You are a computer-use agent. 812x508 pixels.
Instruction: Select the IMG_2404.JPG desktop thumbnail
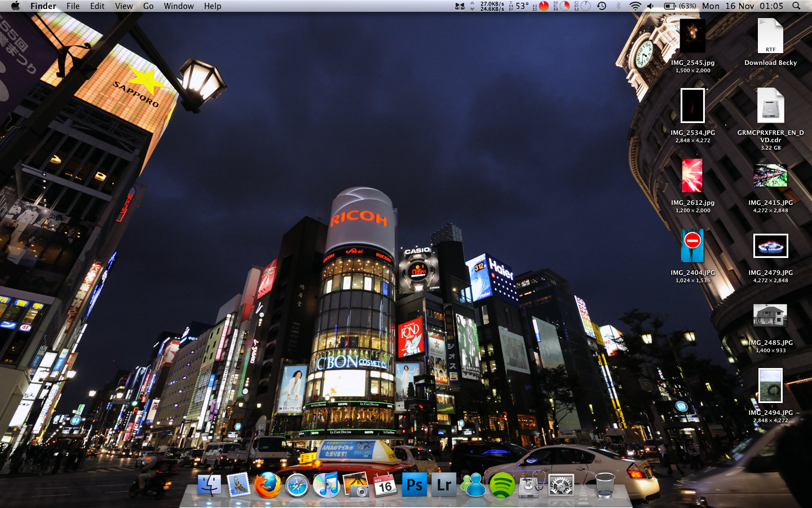[692, 246]
